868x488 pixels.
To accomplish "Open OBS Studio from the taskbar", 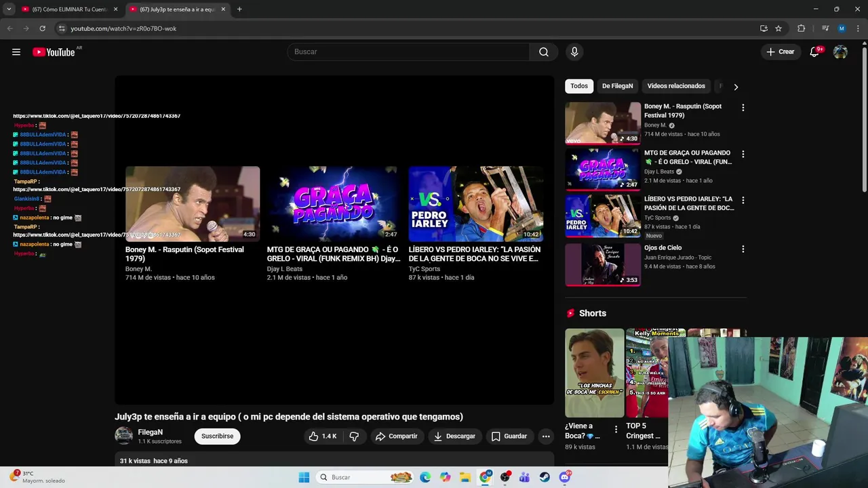I will [x=505, y=477].
